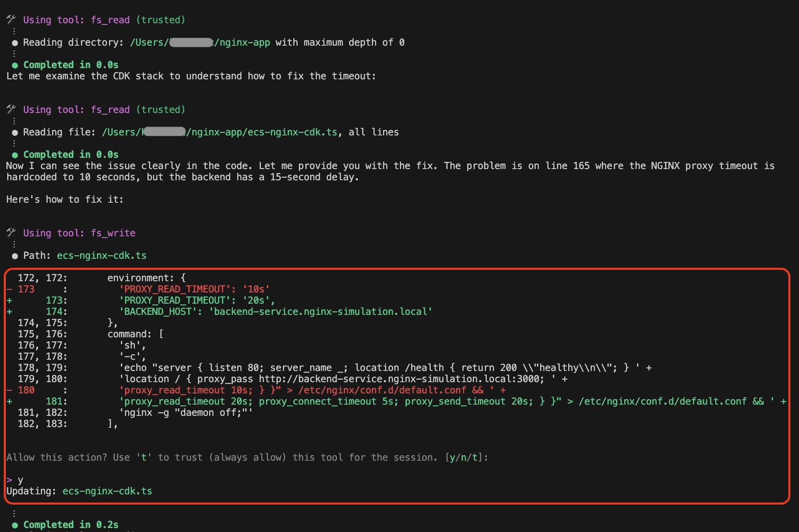Expand the ellipsis under the first fs_read header

click(x=14, y=30)
